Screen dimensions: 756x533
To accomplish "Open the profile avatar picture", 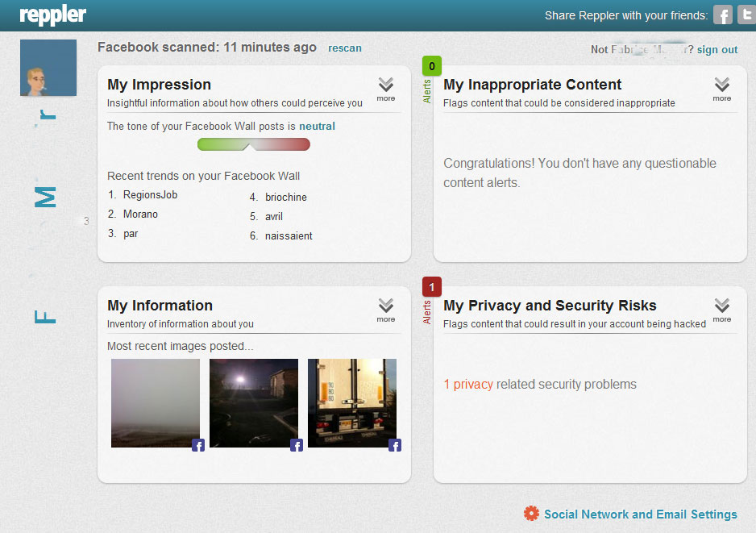I will click(48, 68).
